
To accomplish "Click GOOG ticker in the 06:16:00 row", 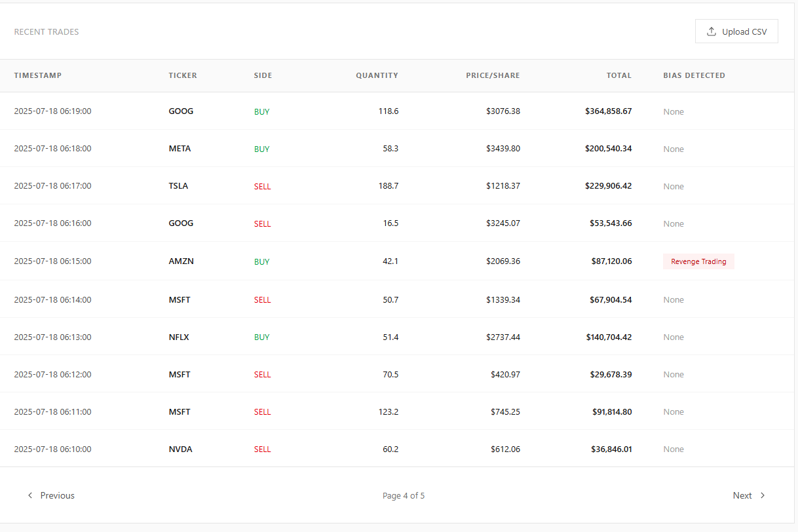I will [181, 223].
